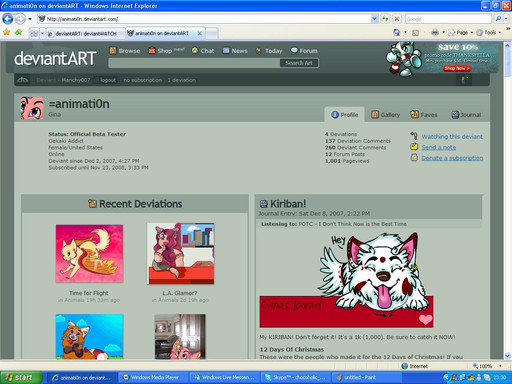Image resolution: width=512 pixels, height=384 pixels.
Task: Switch to Windows Live Messenger in the taskbar
Action: [x=225, y=377]
